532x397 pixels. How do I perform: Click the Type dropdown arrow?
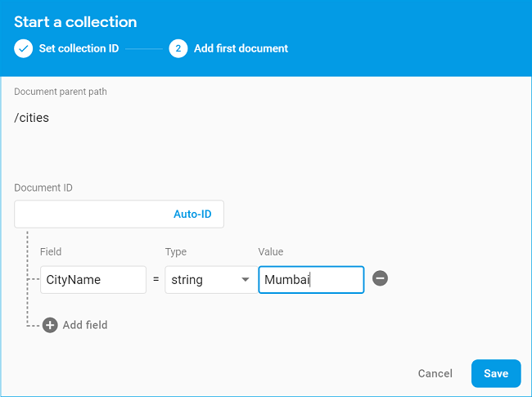click(x=245, y=280)
